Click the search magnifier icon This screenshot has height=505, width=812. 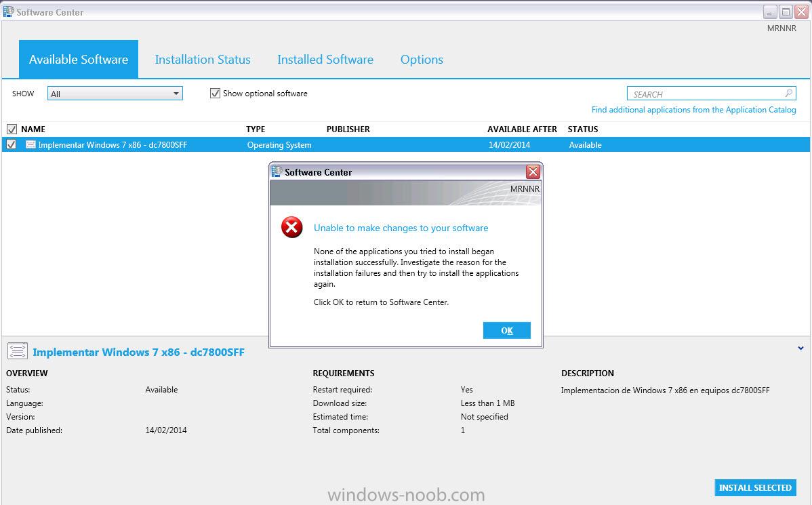(789, 94)
